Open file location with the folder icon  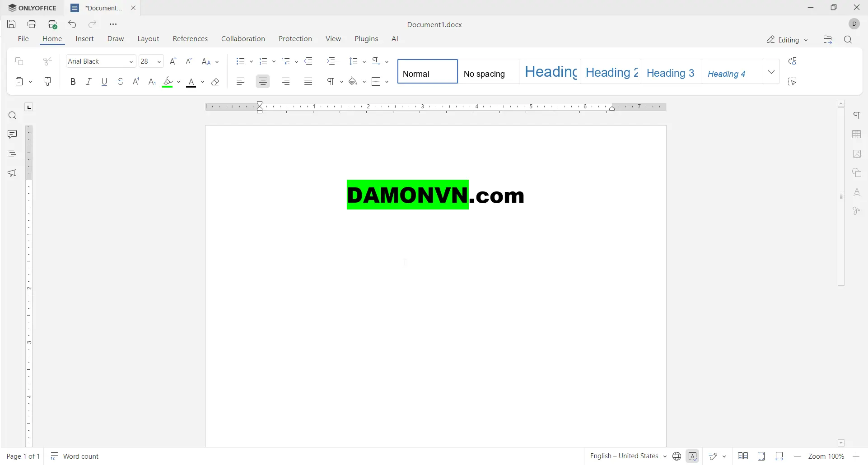click(828, 40)
